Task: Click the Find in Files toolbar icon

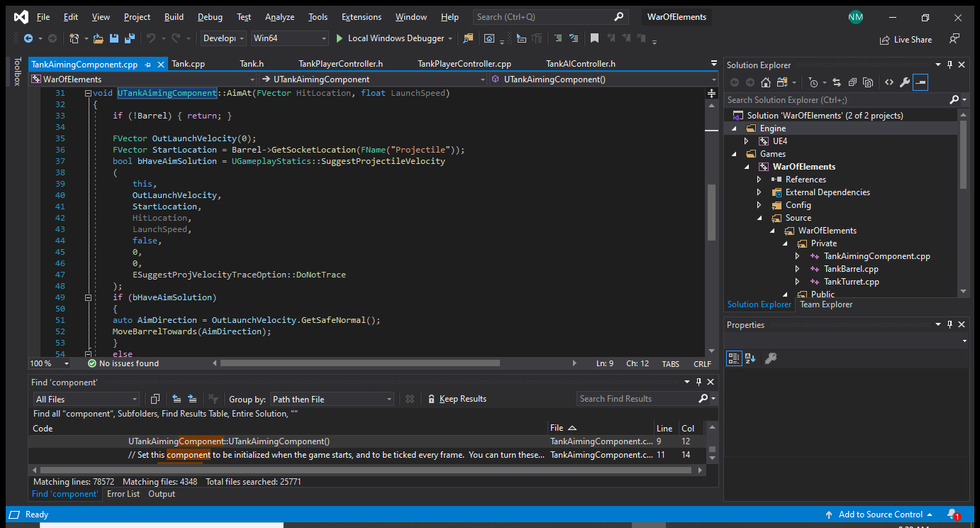Action: click(x=468, y=38)
